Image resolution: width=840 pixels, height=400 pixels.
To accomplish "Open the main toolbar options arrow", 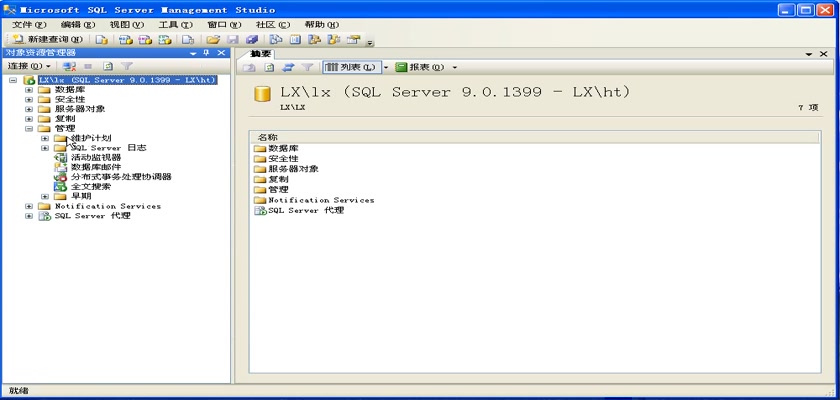I will (x=370, y=42).
